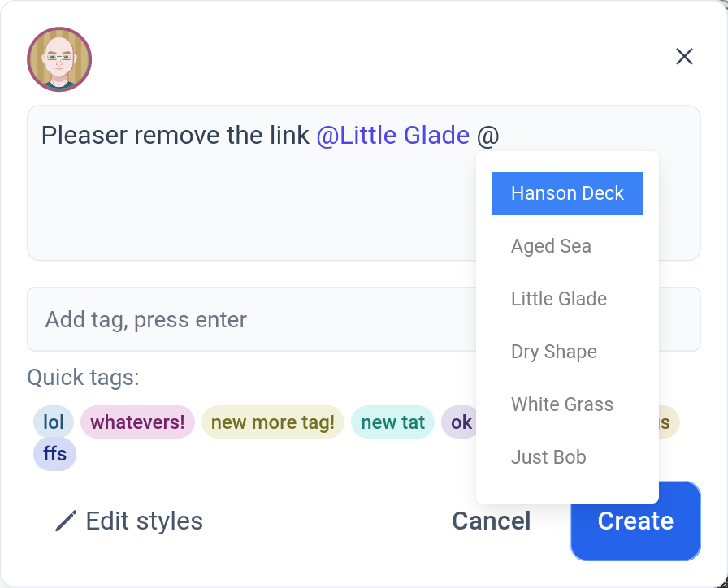
Task: Pick Little Glade from the mention suggestions
Action: 567,299
